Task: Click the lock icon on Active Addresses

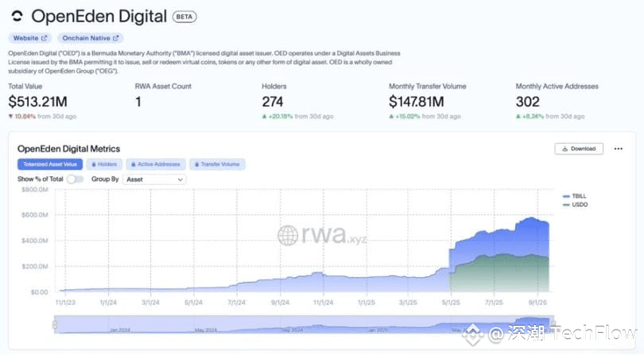Action: (133, 164)
